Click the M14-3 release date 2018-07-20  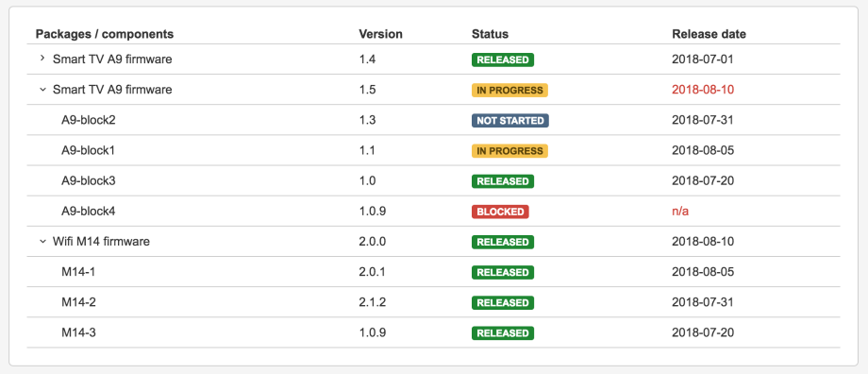703,333
